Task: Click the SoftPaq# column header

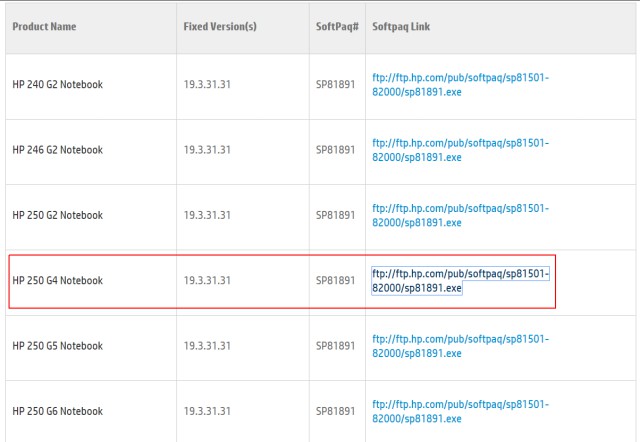Action: pyautogui.click(x=337, y=27)
